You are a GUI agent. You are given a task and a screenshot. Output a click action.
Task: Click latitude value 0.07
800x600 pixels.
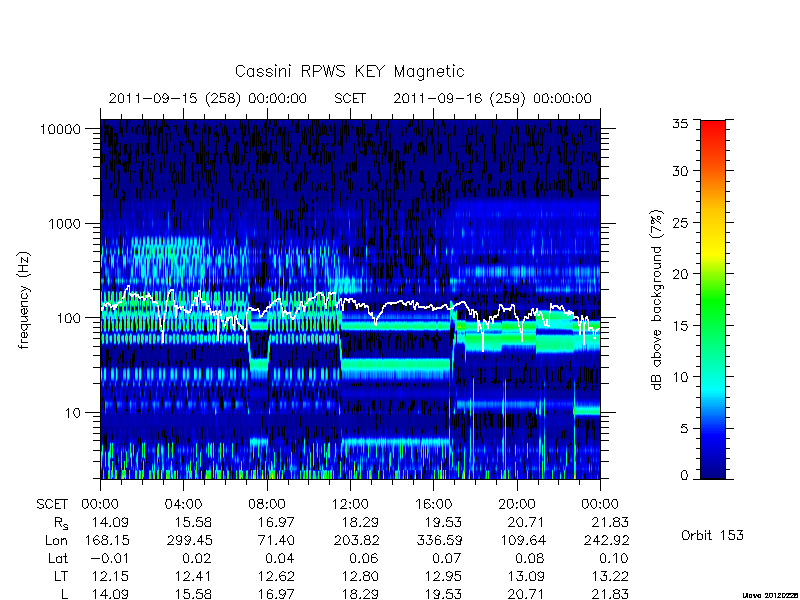coord(447,558)
